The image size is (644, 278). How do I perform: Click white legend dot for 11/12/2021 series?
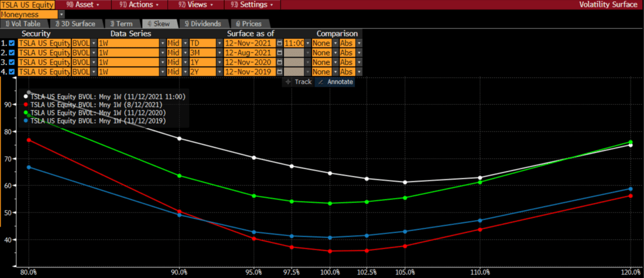(x=26, y=97)
